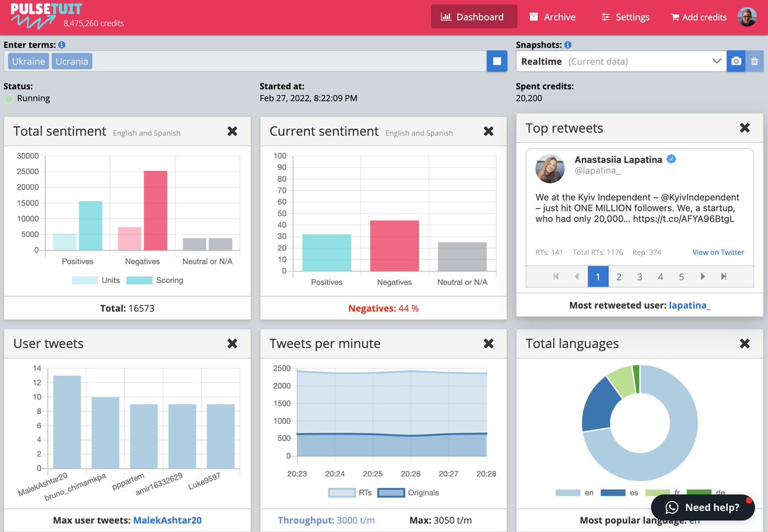Close the Total sentiment panel
This screenshot has height=532, width=768.
[x=232, y=131]
